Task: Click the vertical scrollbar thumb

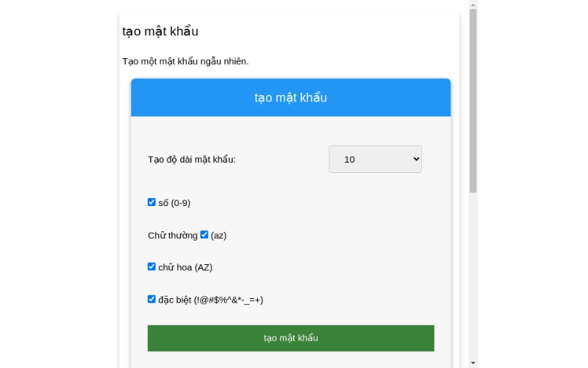Action: coord(473,101)
